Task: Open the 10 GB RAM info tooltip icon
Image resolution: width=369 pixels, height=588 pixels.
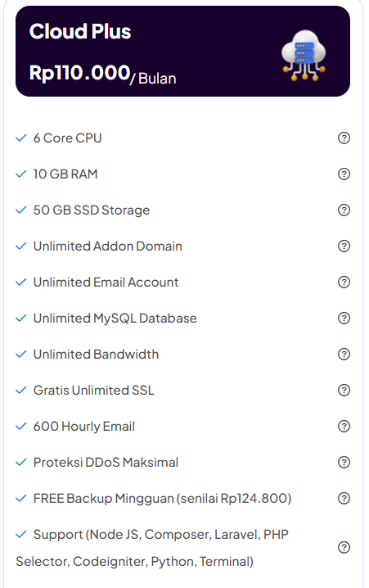Action: point(344,174)
